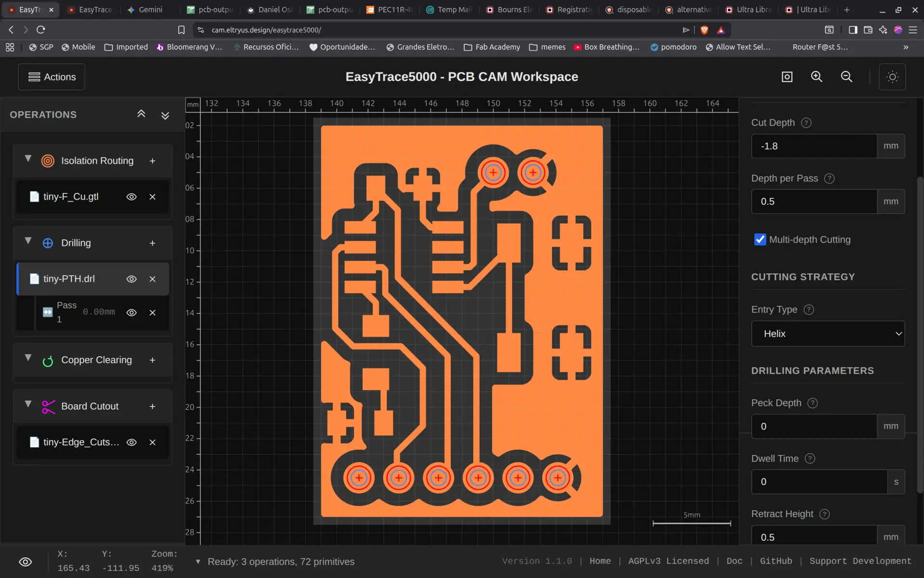Add a file to Board Cutout

pos(153,407)
